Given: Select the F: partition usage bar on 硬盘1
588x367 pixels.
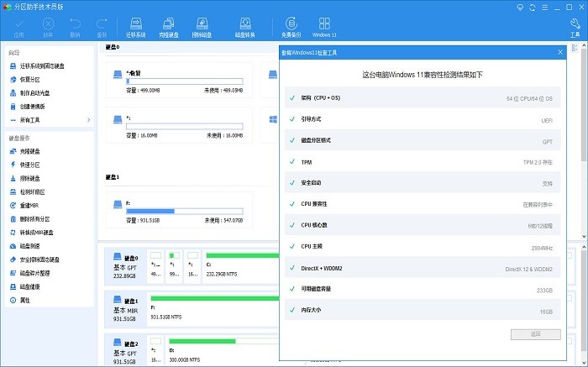Looking at the screenshot, I should click(x=185, y=210).
